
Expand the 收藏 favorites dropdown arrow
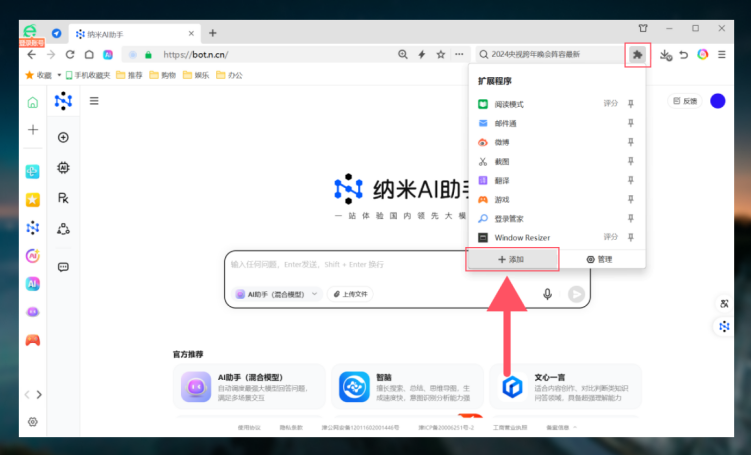tap(59, 75)
